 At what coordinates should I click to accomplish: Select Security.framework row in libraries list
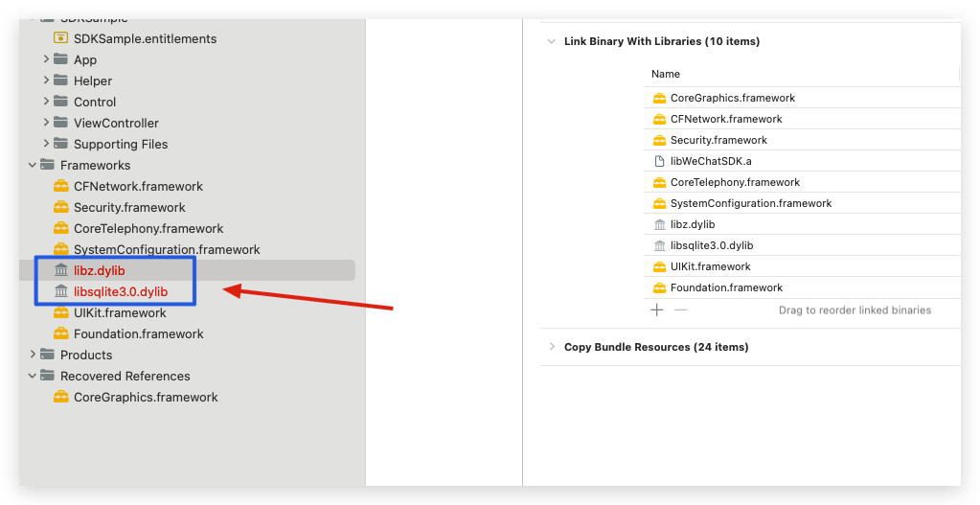click(803, 140)
